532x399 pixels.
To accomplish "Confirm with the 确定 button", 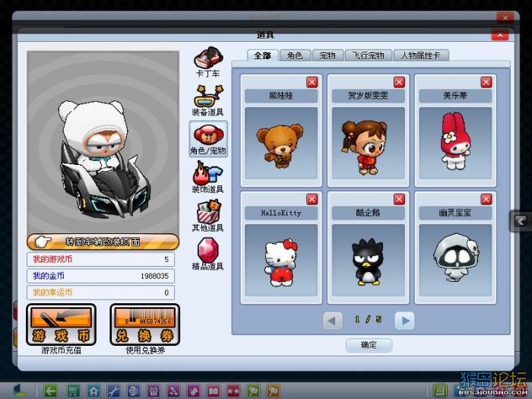I will click(x=369, y=345).
